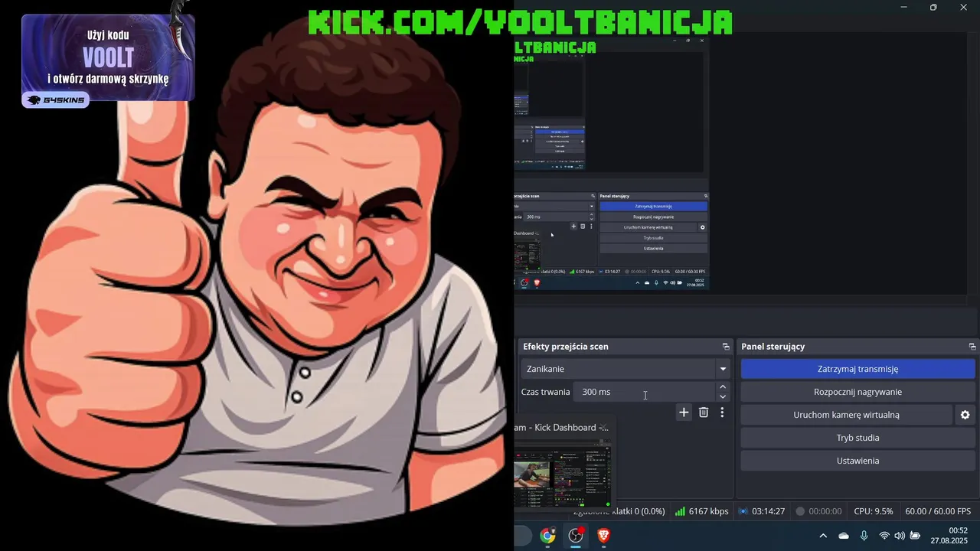Open the Zanikanie transition dropdown
Screen dimensions: 980x551
click(x=626, y=369)
